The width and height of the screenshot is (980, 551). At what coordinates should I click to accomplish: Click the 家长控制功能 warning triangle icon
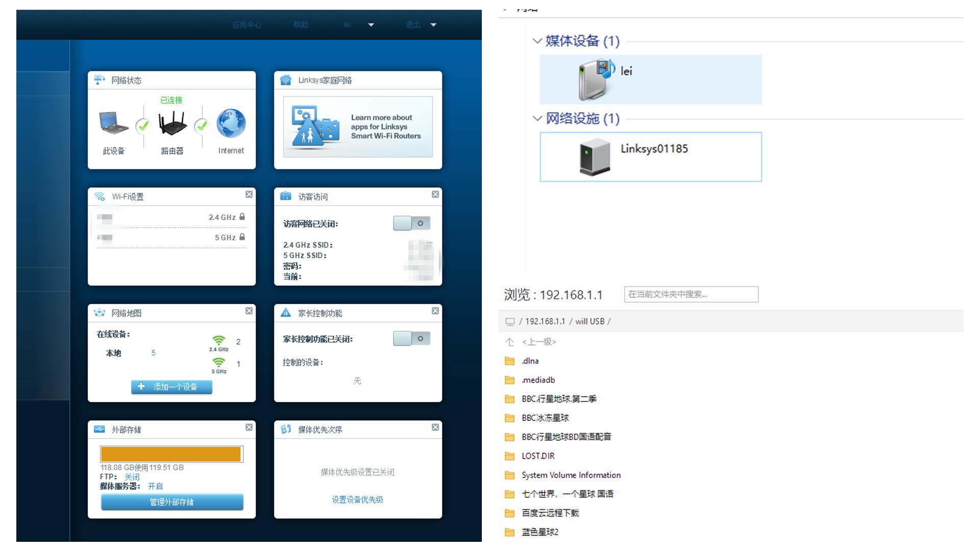pos(285,312)
